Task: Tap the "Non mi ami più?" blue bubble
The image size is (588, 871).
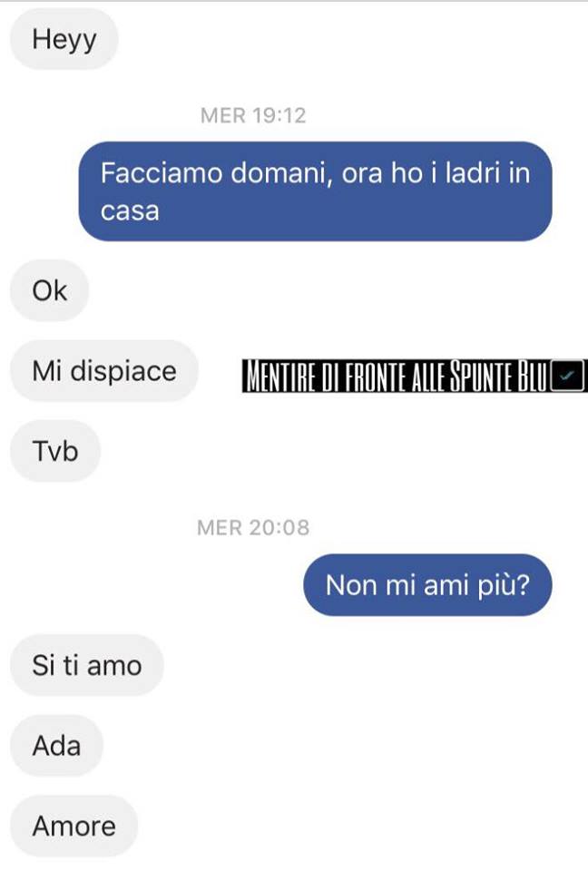Action: point(427,585)
